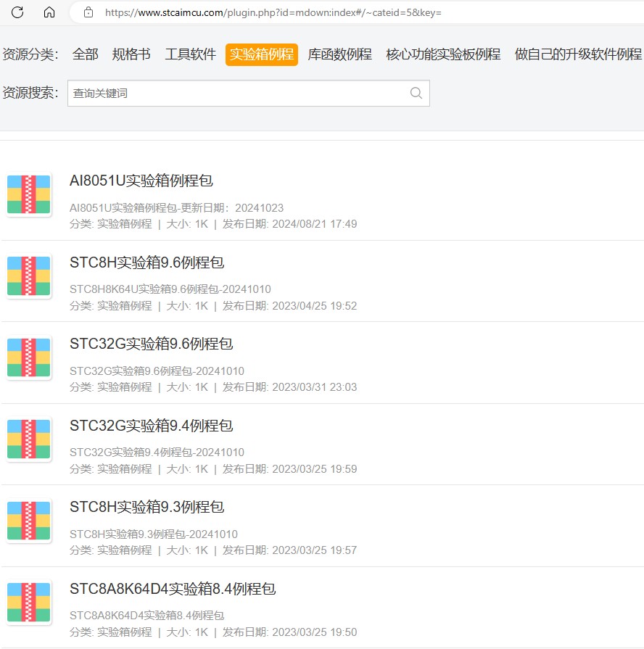The width and height of the screenshot is (644, 649).
Task: Click the 资源搜索 label
Action: [x=30, y=92]
